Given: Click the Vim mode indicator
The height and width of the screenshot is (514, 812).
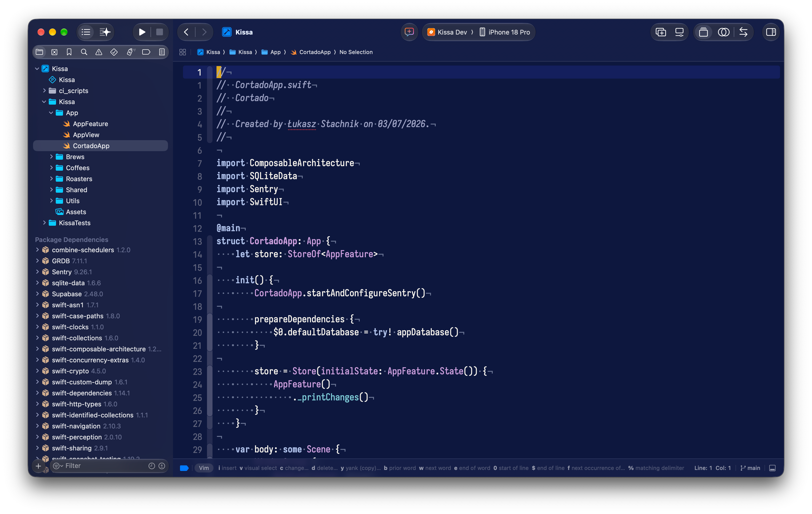Looking at the screenshot, I should [204, 468].
